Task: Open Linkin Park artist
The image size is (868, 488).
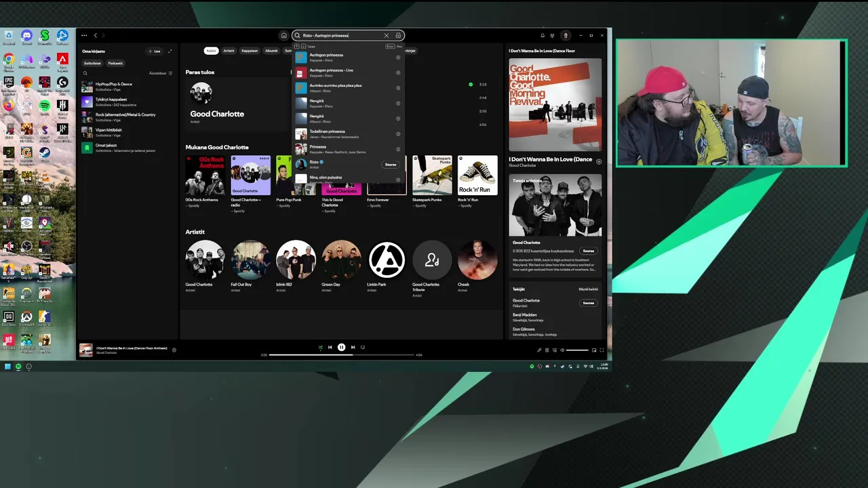Action: (387, 266)
